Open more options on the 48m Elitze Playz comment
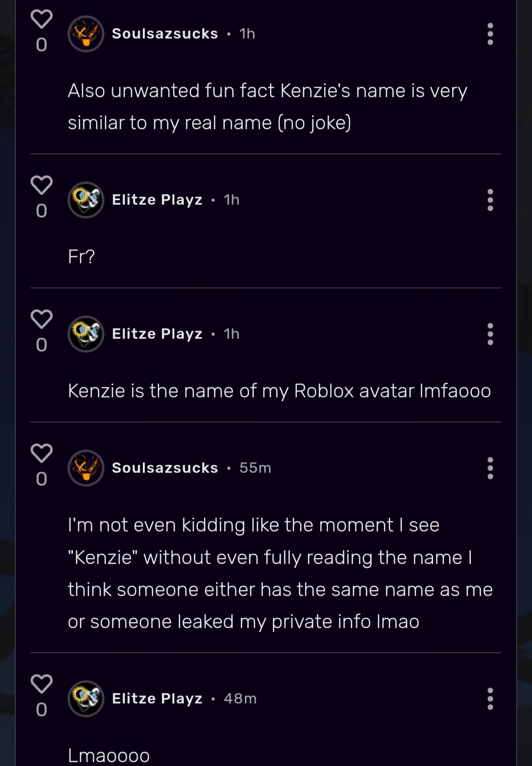This screenshot has height=766, width=532. coord(490,699)
